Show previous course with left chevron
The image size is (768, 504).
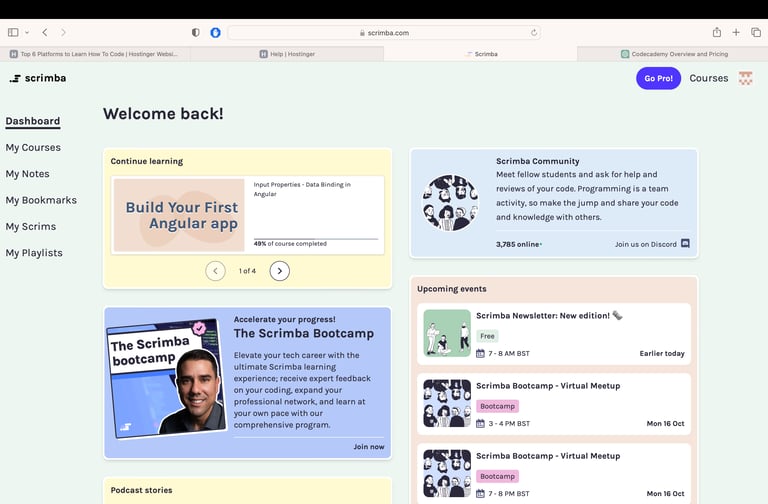tap(216, 271)
